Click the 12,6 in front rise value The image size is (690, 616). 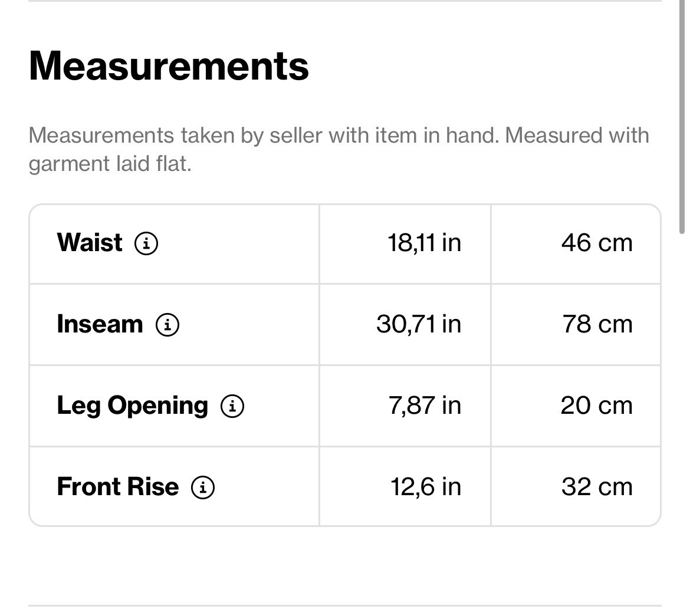(x=425, y=487)
